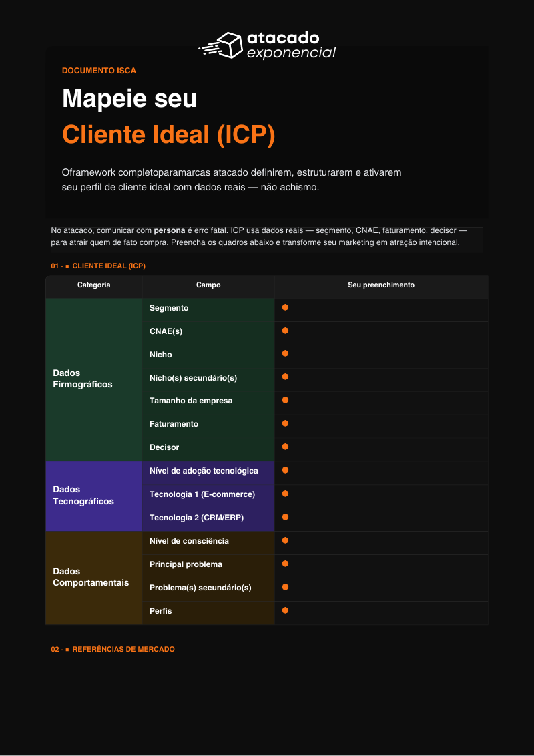Click the 'Perfis' field label

(160, 611)
